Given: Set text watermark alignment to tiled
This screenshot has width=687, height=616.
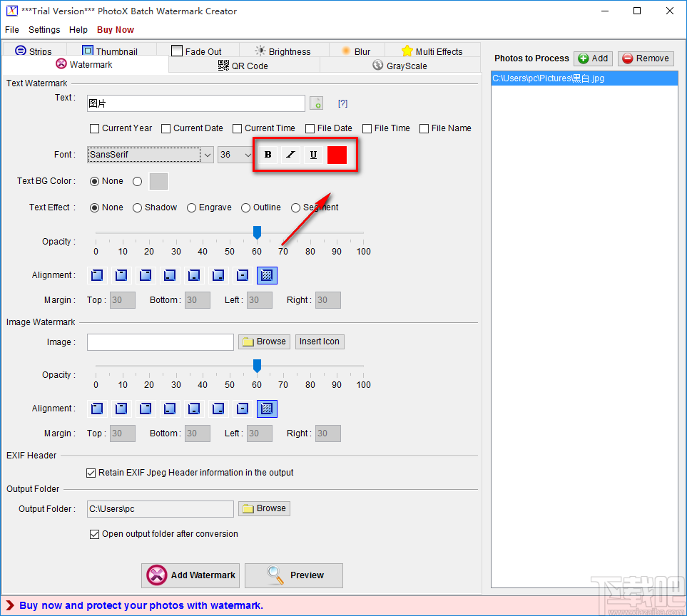Looking at the screenshot, I should (x=267, y=275).
